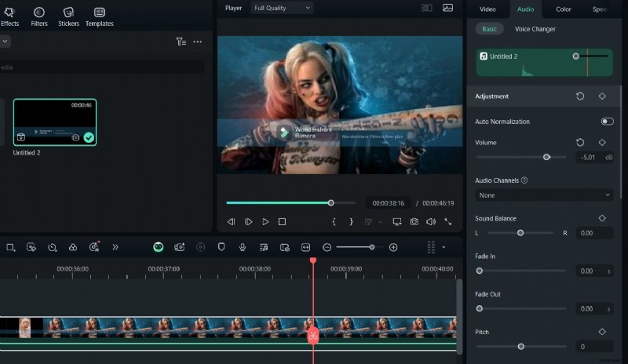Click the red scissors split button on the playhead
Screen dimensions: 628x364
(312, 336)
